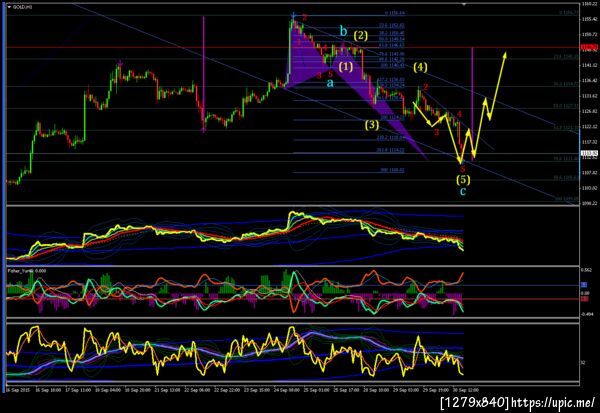
Task: Click the red horizontal line price tag
Action: pyautogui.click(x=589, y=48)
